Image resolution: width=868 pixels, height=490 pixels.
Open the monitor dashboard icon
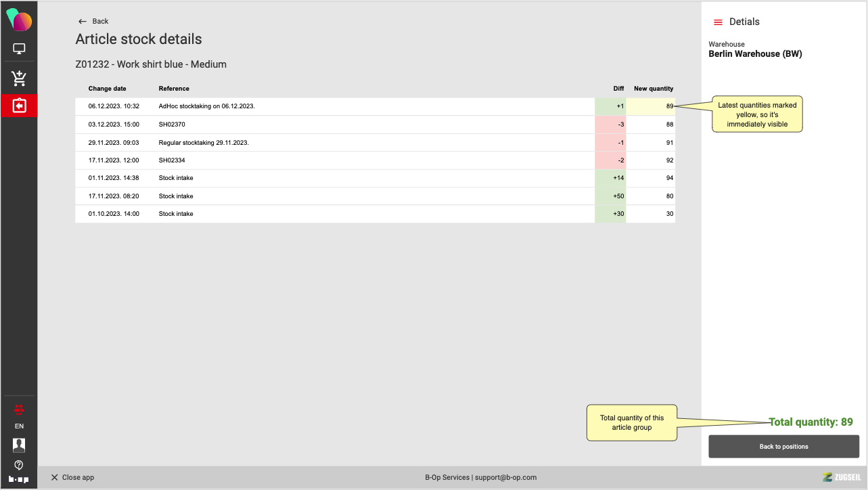click(x=19, y=49)
